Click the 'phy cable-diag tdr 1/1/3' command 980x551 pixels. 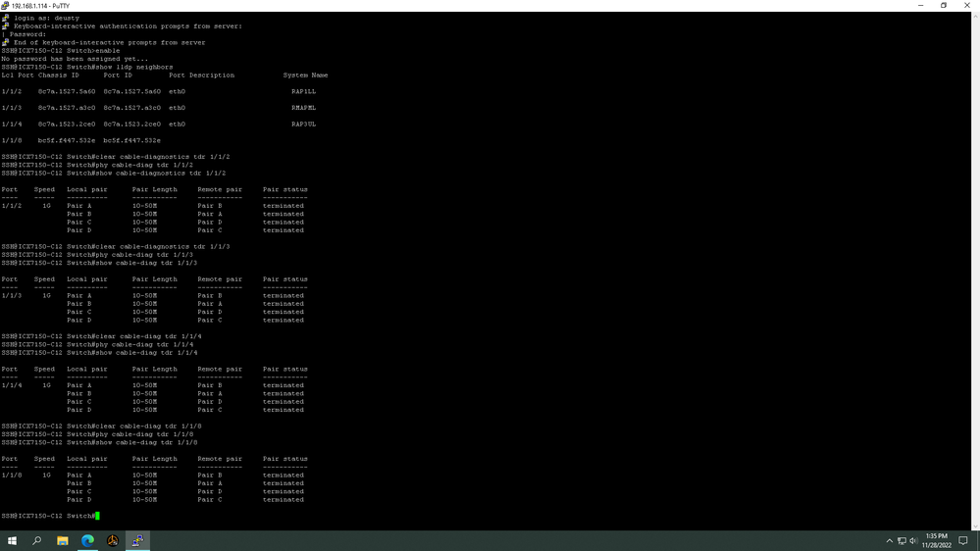point(145,255)
